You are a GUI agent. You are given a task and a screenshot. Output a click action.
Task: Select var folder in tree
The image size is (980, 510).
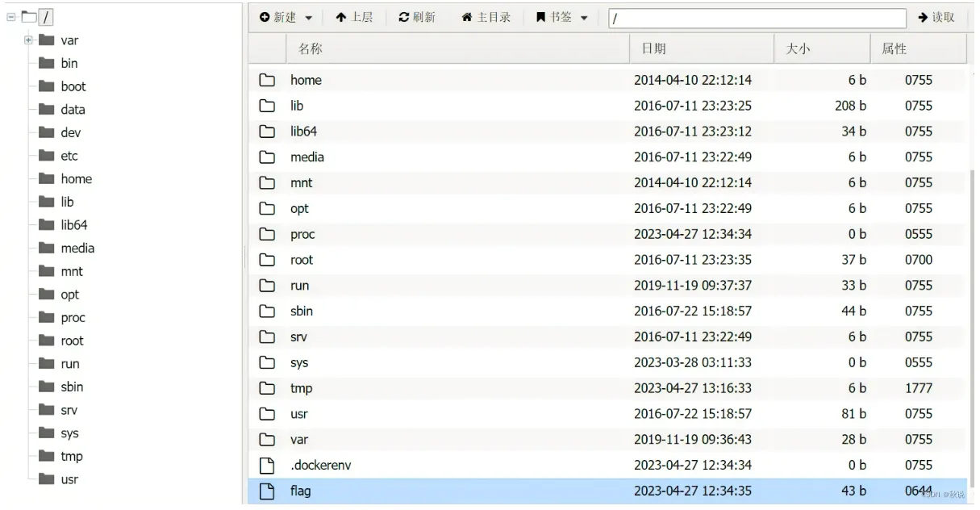69,40
